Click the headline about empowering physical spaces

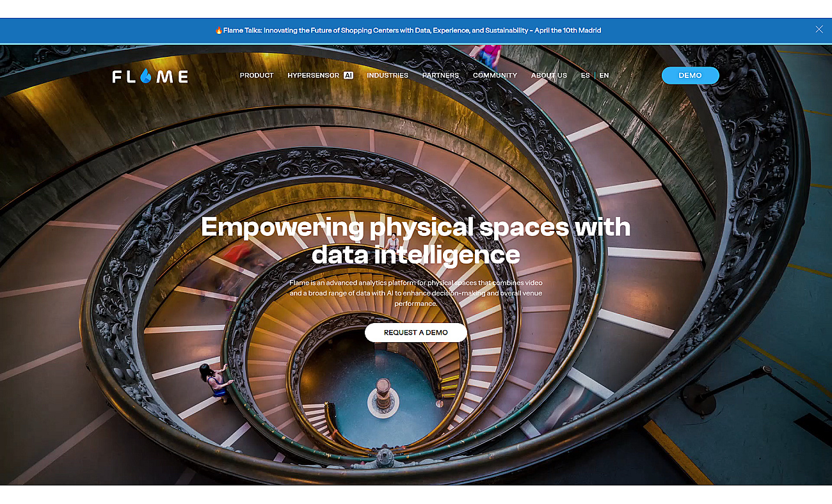pos(416,240)
